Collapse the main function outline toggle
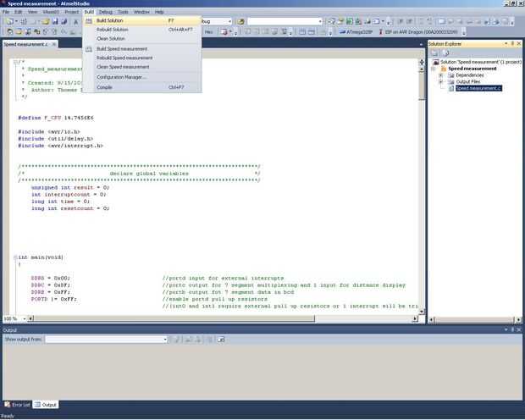525x420 pixels. point(15,257)
